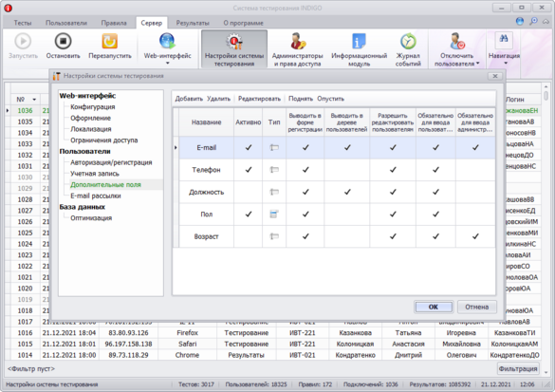Viewport: 555px width, 392px height.
Task: Open Администраторы и права доступа icon
Action: pos(297,41)
